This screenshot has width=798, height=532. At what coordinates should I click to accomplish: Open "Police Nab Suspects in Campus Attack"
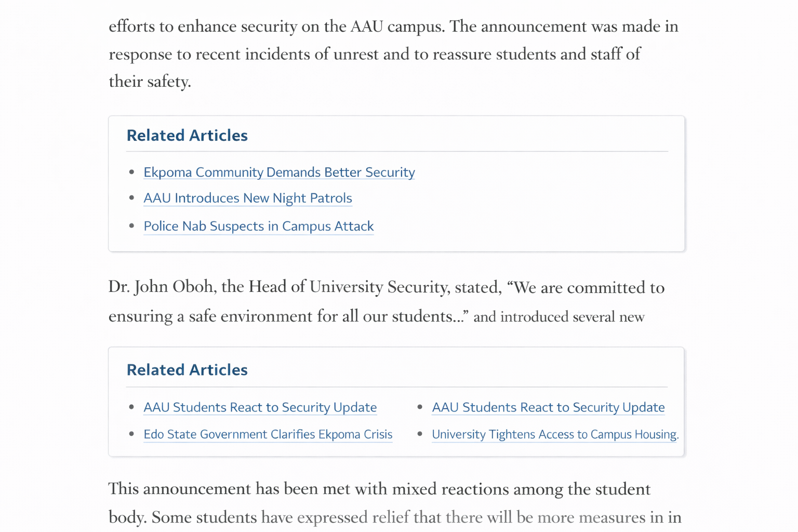(258, 226)
